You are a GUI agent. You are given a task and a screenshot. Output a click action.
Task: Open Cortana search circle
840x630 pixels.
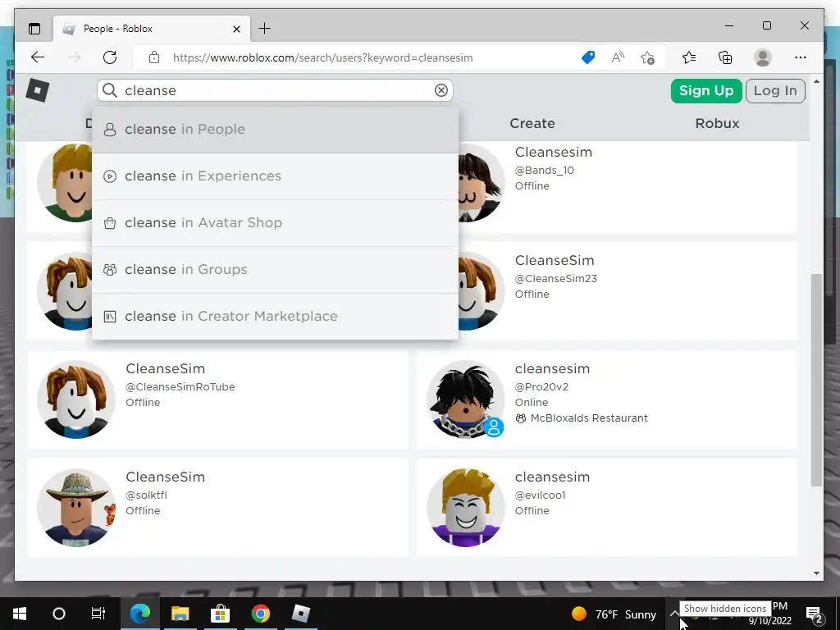(59, 614)
